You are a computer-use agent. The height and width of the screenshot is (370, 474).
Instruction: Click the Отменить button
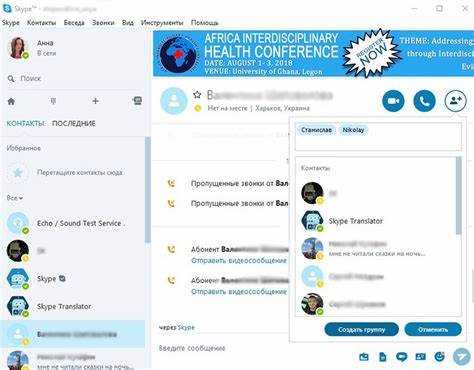[433, 330]
